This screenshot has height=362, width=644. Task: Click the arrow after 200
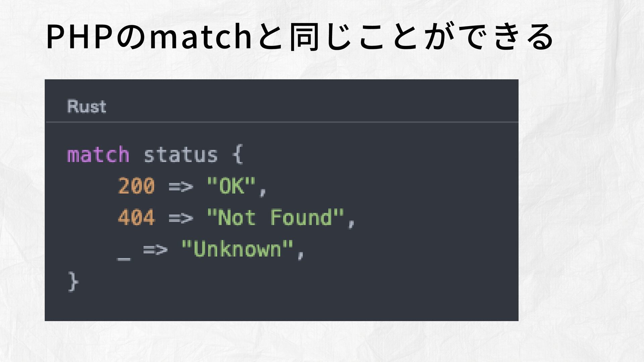click(181, 186)
